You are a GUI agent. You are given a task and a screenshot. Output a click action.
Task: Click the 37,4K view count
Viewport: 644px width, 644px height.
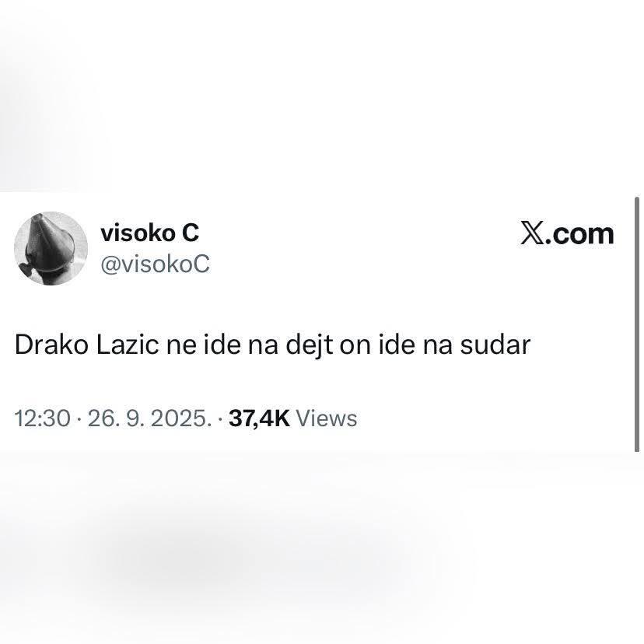pos(259,418)
